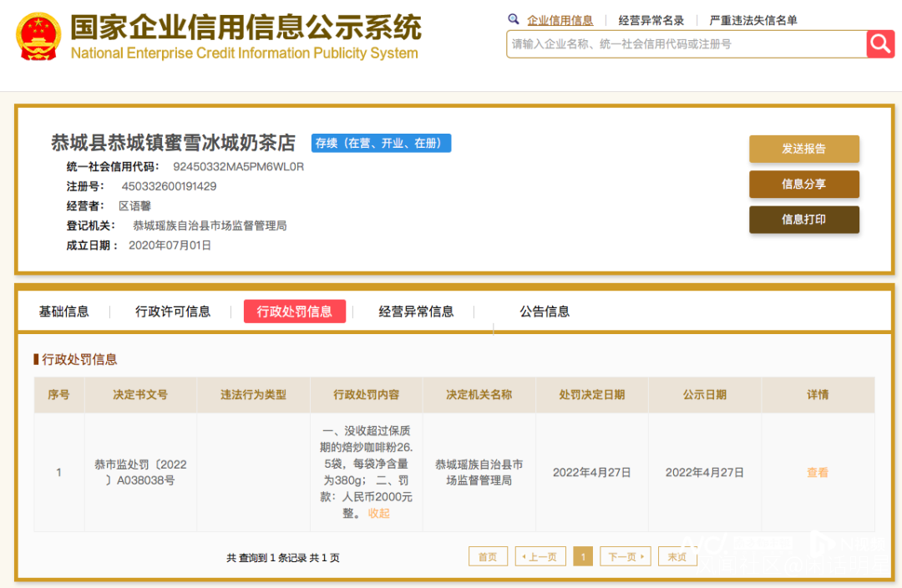Click 2022年4月27日 in the 公示日期 column
902x588 pixels.
(704, 473)
